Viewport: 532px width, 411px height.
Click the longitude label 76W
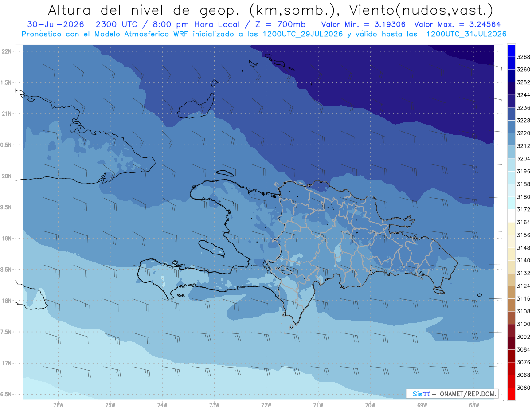coord(58,405)
